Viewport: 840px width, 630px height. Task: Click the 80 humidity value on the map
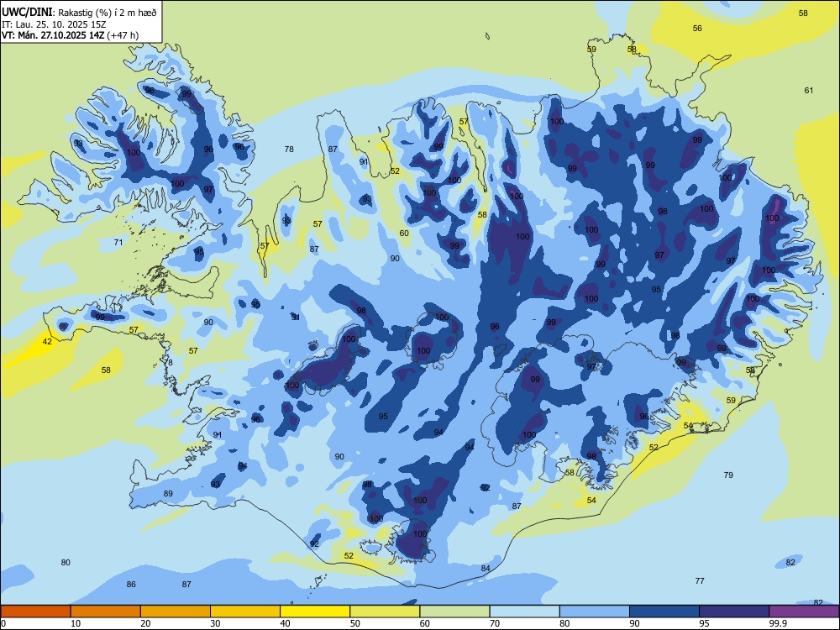[x=66, y=563]
